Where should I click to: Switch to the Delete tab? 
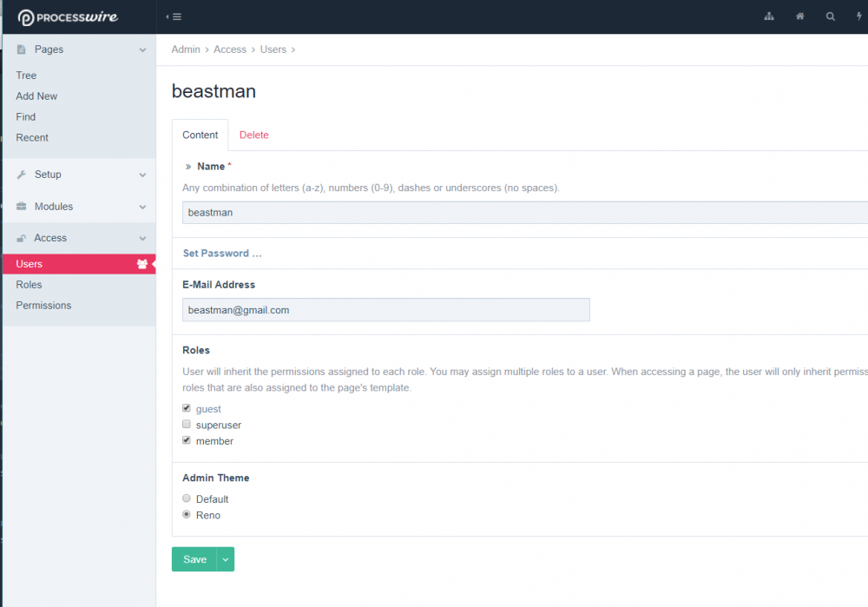254,135
